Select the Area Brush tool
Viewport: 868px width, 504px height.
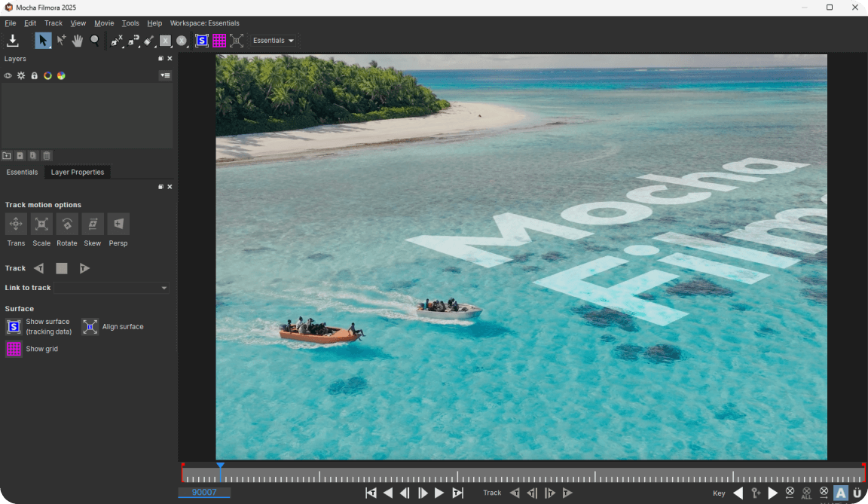tap(149, 41)
